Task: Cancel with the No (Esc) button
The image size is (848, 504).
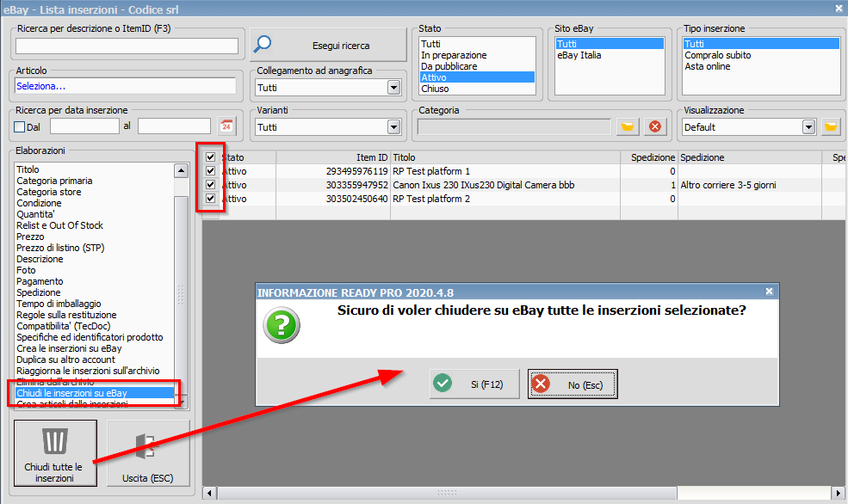Action: (x=573, y=384)
